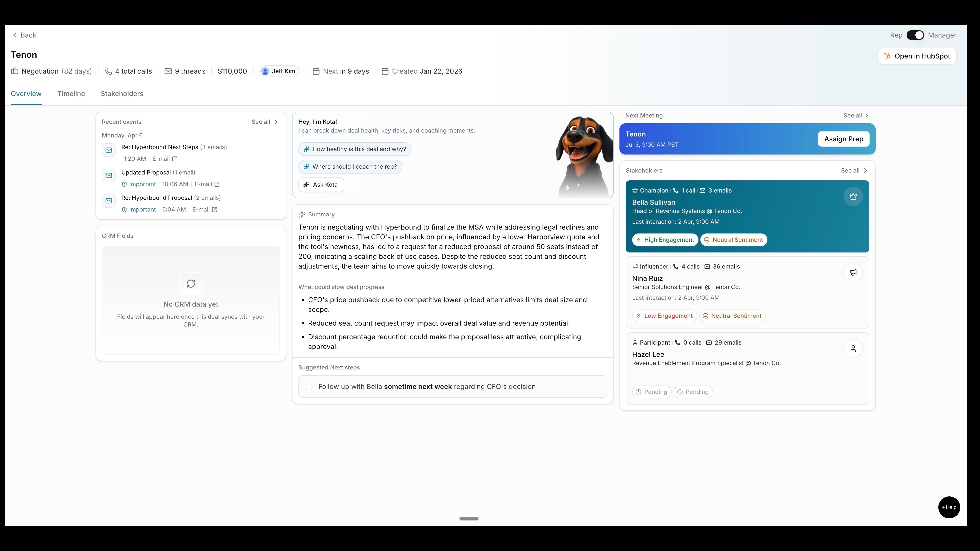Expand Stakeholders panel via See all
The image size is (980, 551).
tap(854, 170)
